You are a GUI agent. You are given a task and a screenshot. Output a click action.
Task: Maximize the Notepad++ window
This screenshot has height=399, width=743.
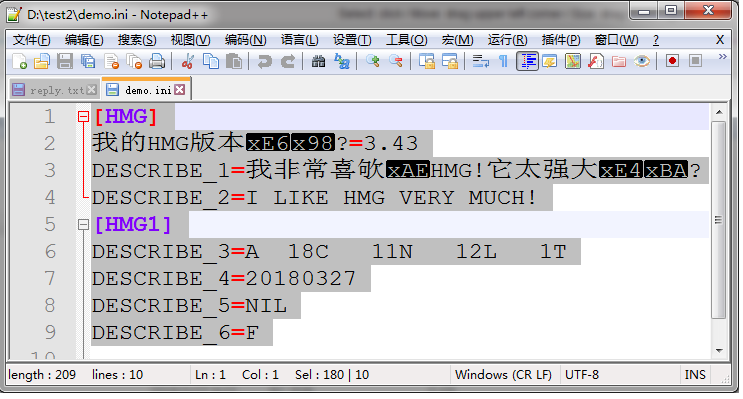pos(671,10)
